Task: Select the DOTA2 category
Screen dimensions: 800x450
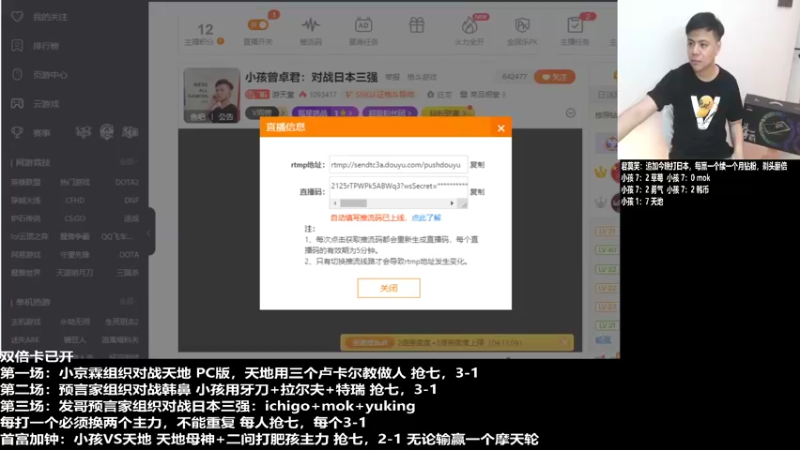Action: point(127,182)
